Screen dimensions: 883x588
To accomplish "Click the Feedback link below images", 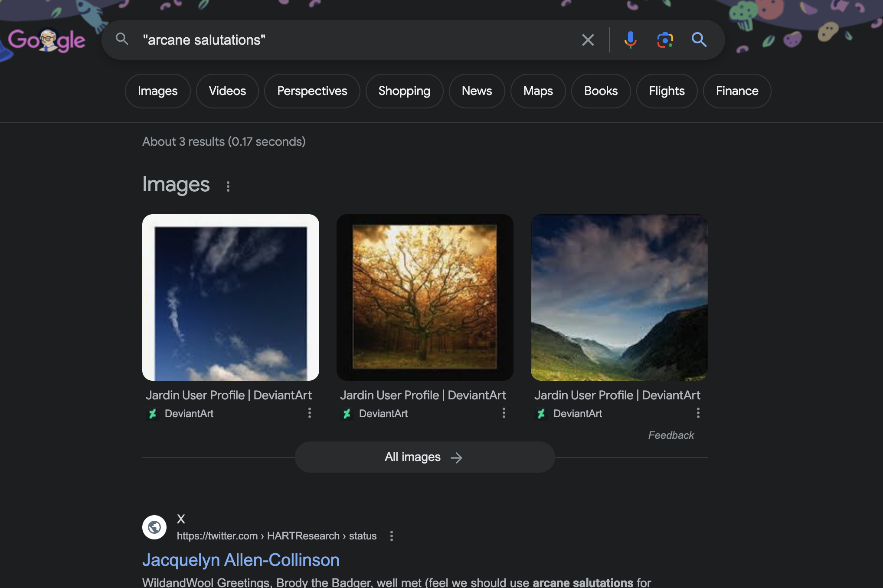I will point(671,435).
